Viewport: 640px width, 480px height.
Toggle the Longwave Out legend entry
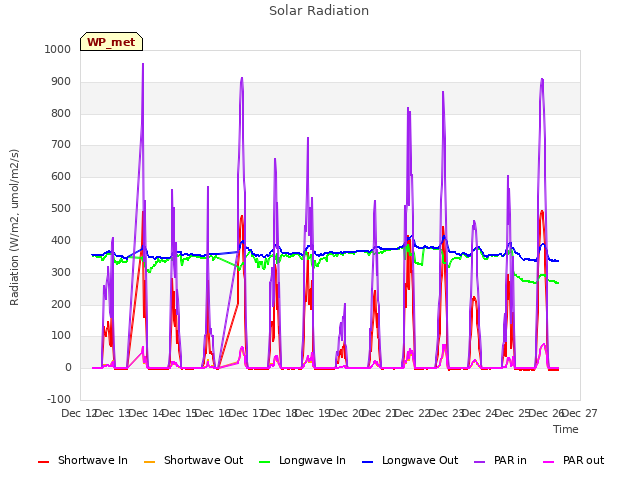point(410,460)
